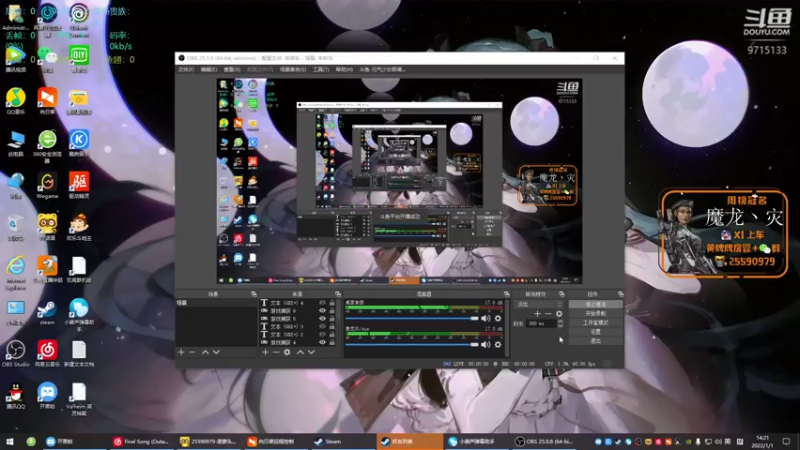
Task: Enable 工作室模式 studio mode button
Action: pyautogui.click(x=595, y=322)
